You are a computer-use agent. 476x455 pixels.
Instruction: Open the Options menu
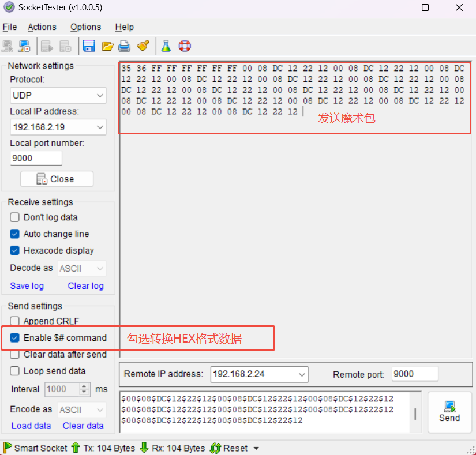[85, 27]
